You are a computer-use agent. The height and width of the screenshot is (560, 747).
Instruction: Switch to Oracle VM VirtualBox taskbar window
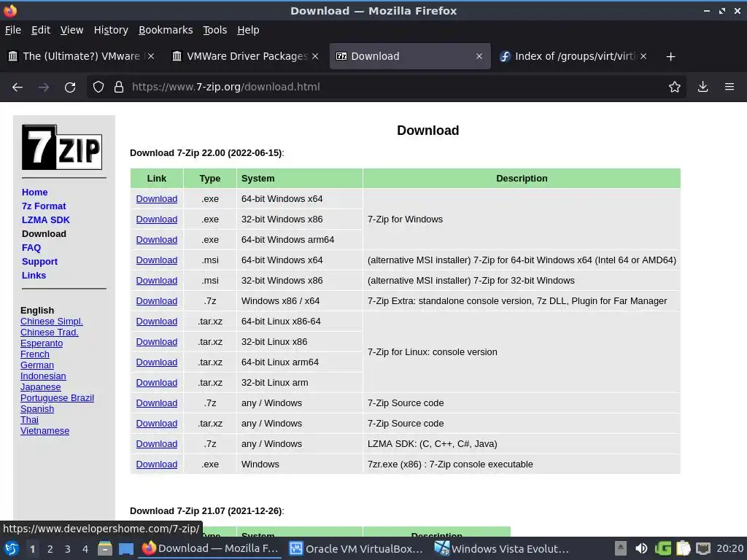coord(356,548)
